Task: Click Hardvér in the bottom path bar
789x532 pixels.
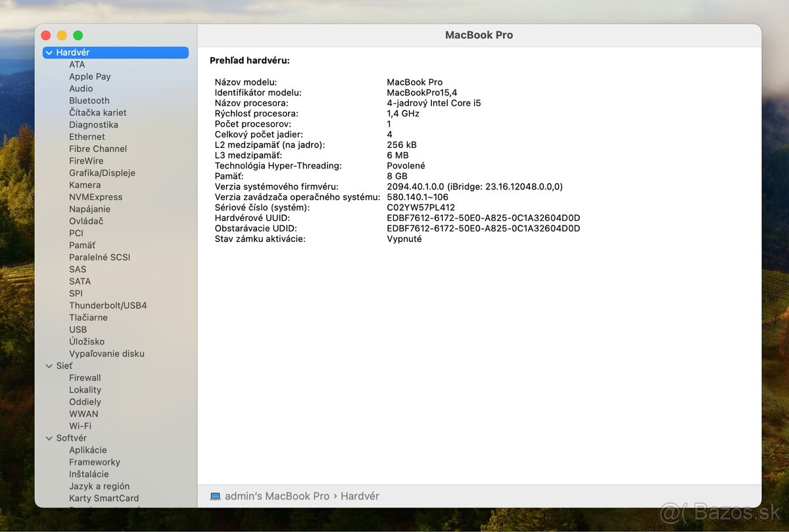Action: tap(360, 496)
